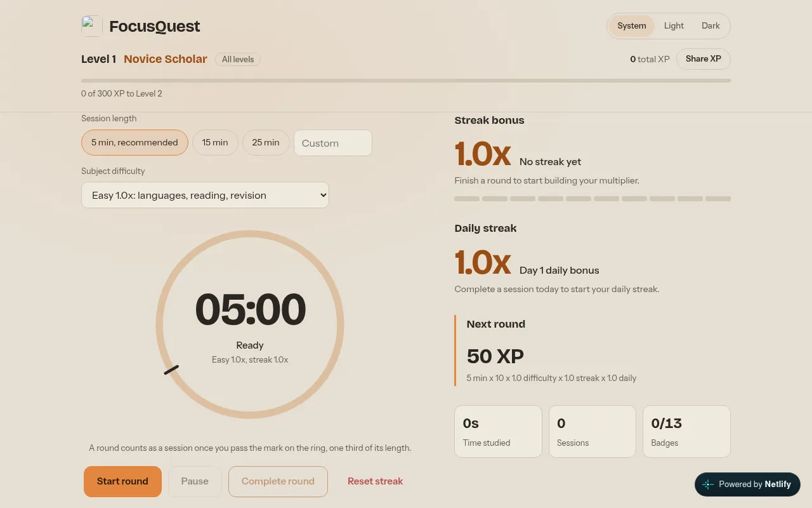Click the Custom session length field

coord(333,143)
